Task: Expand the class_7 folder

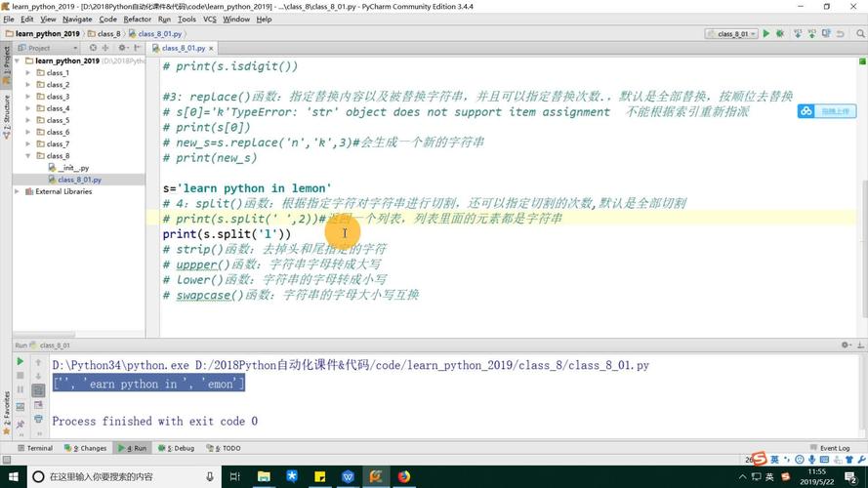Action: point(28,143)
